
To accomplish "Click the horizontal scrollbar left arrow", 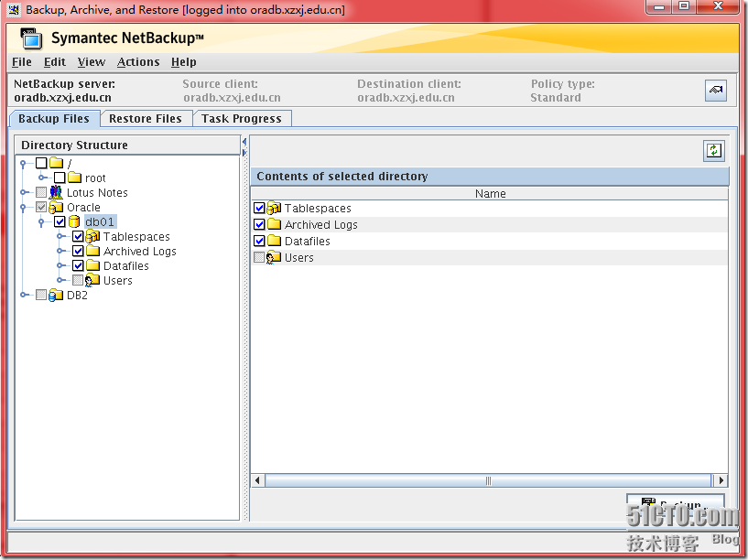I will tap(257, 480).
